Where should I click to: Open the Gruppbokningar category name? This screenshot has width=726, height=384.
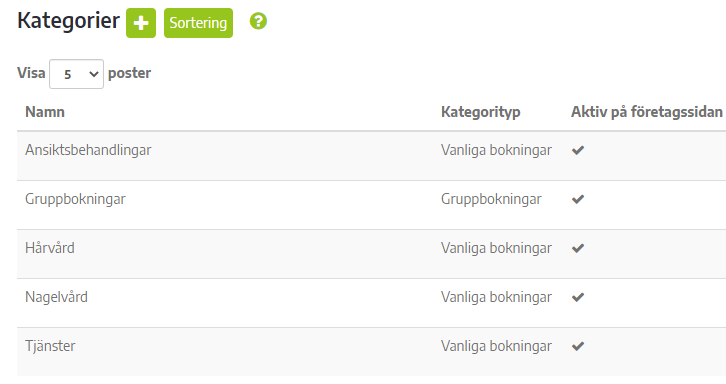(x=75, y=199)
